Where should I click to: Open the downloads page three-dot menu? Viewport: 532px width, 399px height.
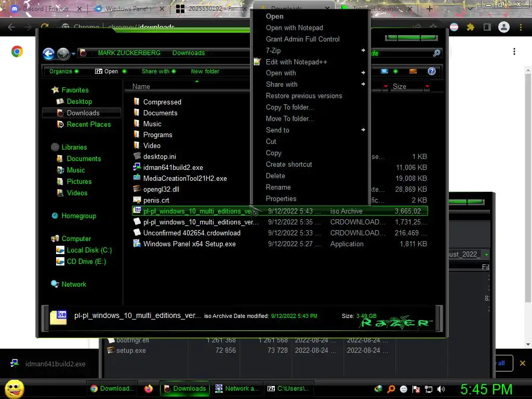click(514, 51)
